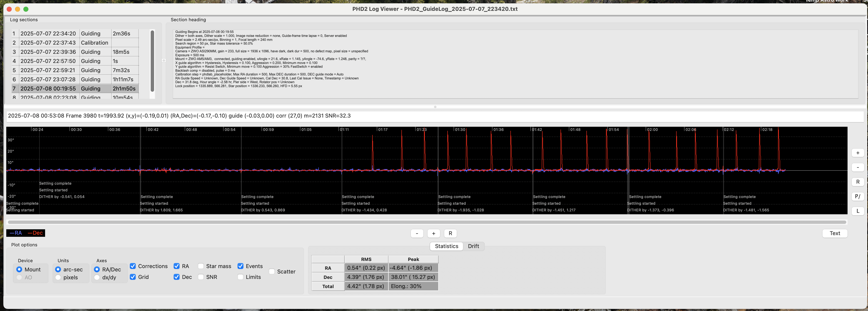Click the Dec RMS value cell
The image size is (868, 311).
pyautogui.click(x=366, y=277)
